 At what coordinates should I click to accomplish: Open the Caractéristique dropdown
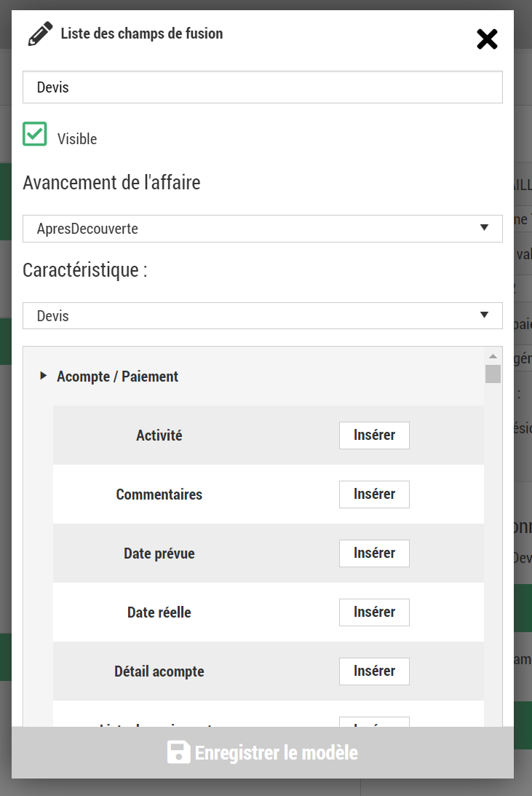(x=262, y=316)
